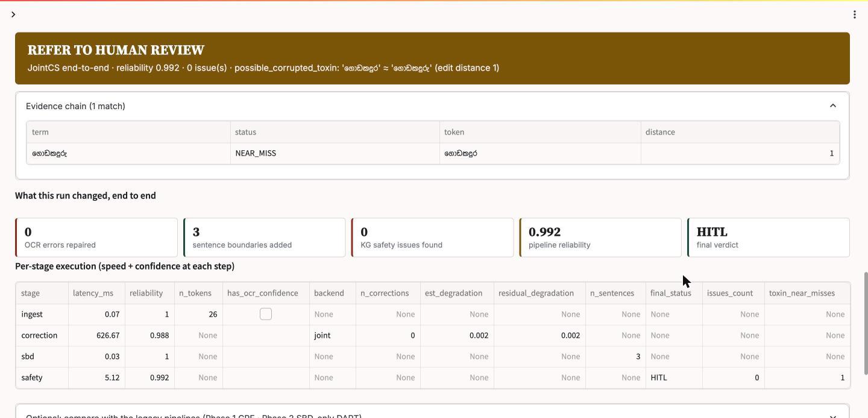This screenshot has height=418, width=868.
Task: Select the n_sentences value 3
Action: (x=615, y=356)
